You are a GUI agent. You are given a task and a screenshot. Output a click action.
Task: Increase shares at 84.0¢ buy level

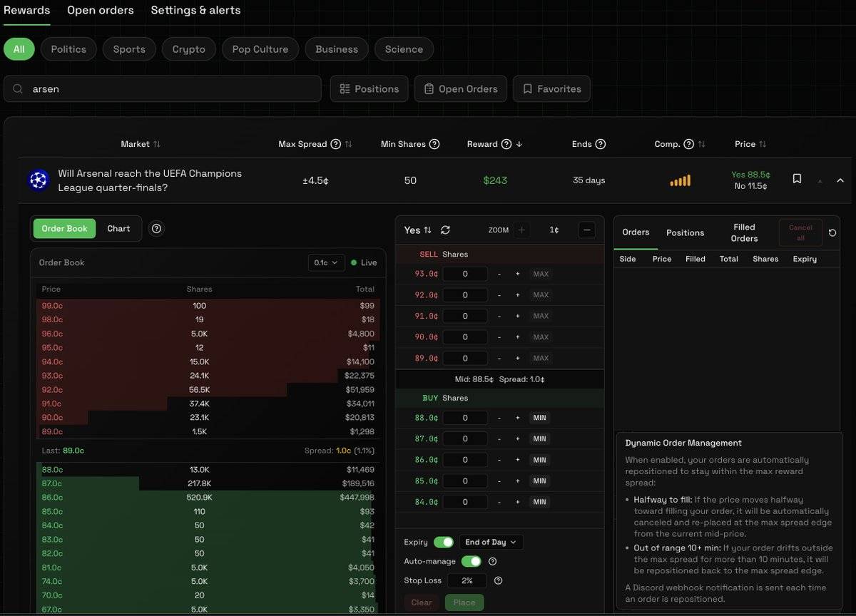(518, 502)
